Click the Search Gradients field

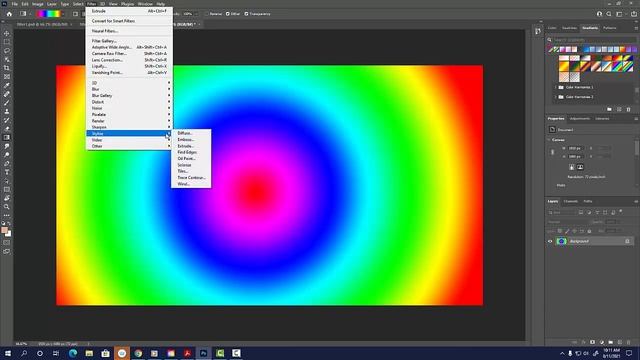[594, 40]
